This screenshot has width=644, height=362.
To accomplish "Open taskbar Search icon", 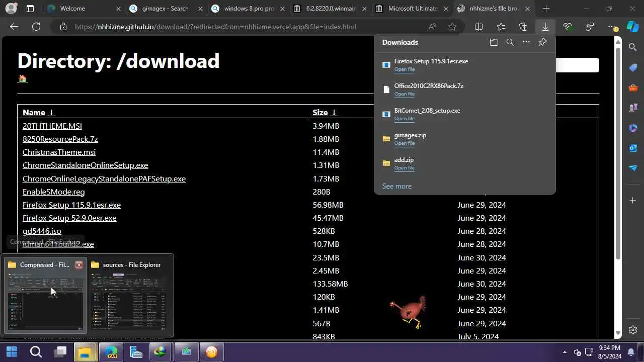I will tap(36, 351).
